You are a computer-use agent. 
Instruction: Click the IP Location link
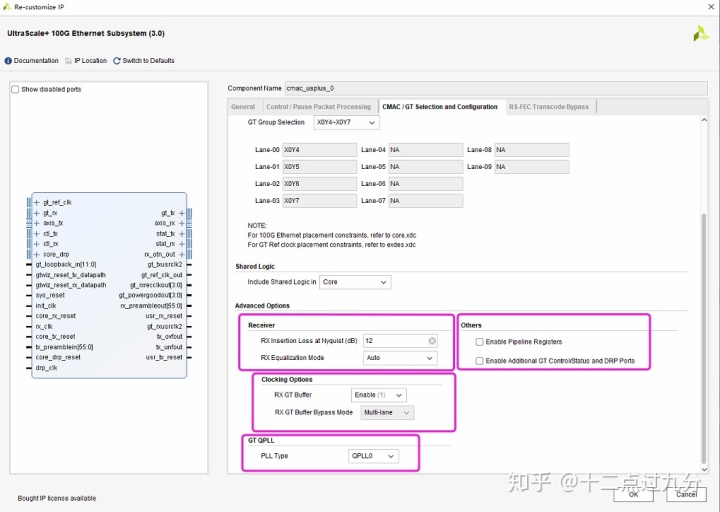tap(90, 61)
